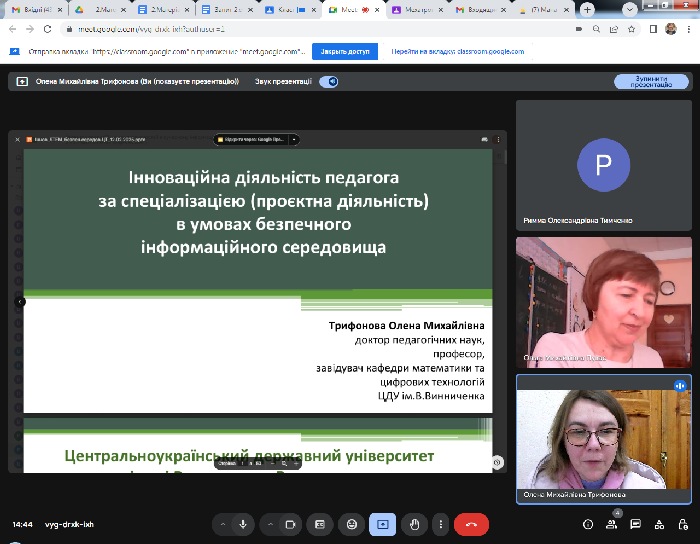Open the emoji reactions panel

tap(350, 524)
